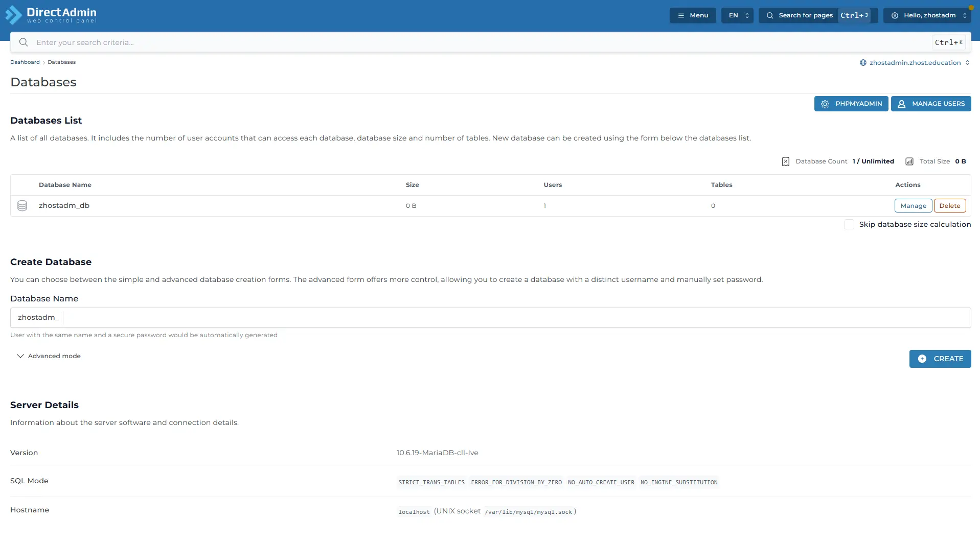Manage the zhostadm_db database

coord(913,206)
